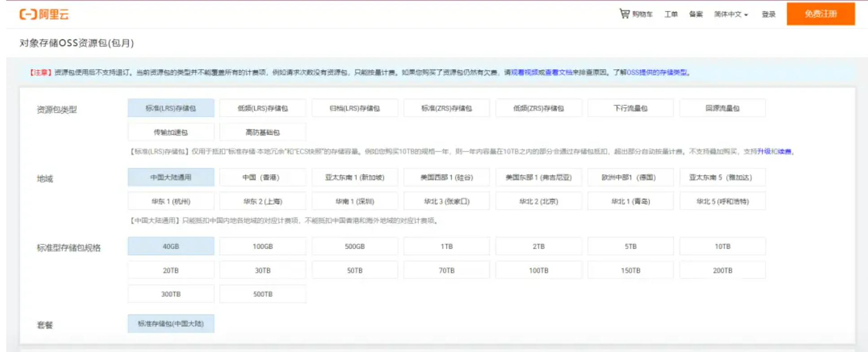Choose 美国西部 1 (硅谷) region
868x352 pixels.
coord(447,177)
